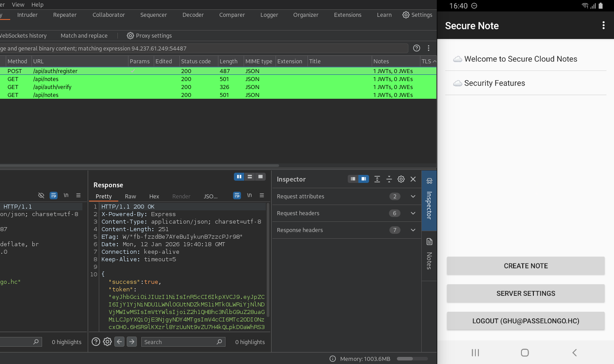Viewport: 614px width, 364px height.
Task: Show the Raw response view
Action: (x=130, y=196)
